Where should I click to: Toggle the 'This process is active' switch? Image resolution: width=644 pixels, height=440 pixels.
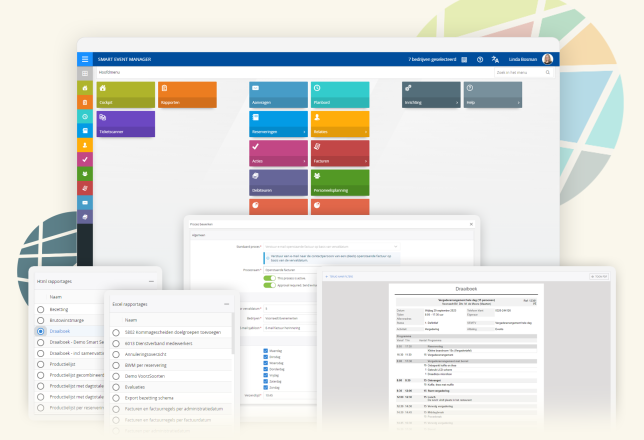pos(269,278)
